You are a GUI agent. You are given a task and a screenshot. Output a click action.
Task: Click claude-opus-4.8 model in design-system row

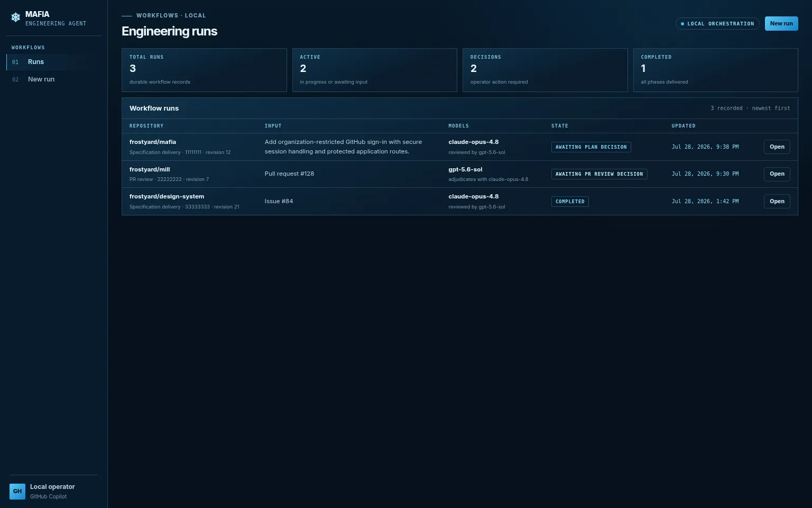coord(474,196)
